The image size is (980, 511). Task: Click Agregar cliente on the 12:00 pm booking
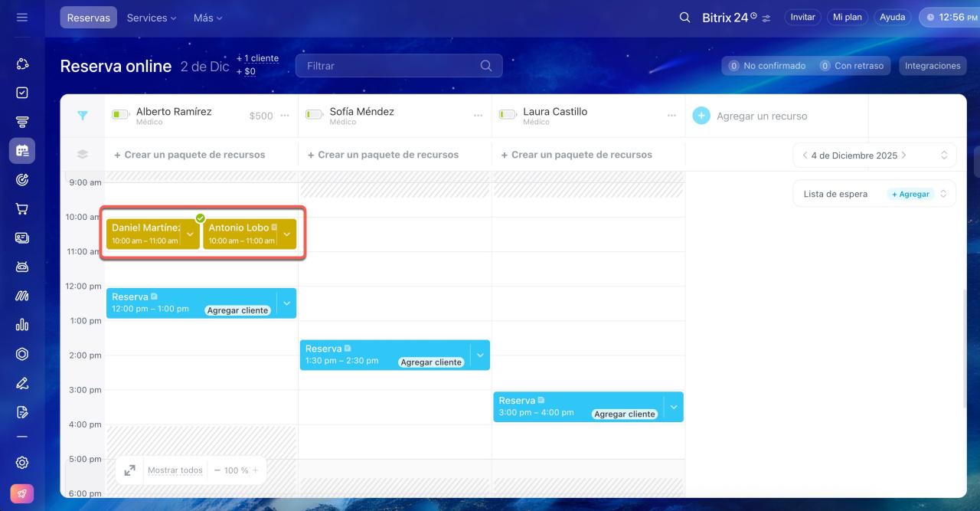(238, 310)
